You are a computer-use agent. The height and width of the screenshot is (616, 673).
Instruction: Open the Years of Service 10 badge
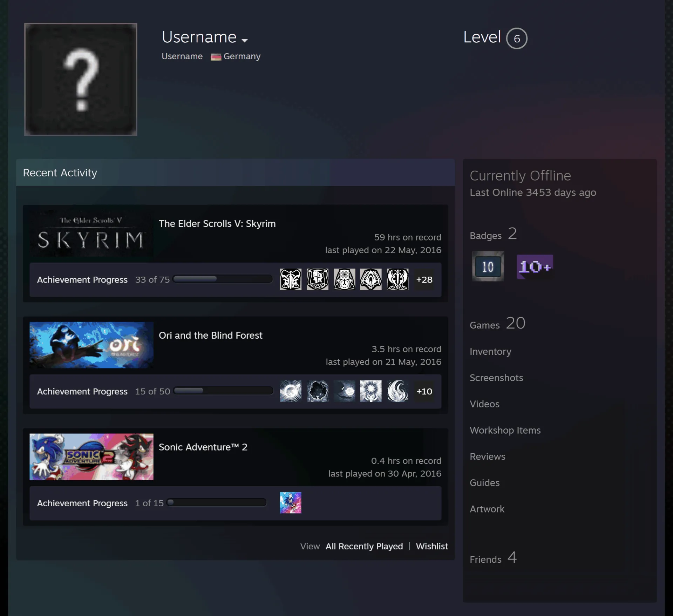pos(488,266)
